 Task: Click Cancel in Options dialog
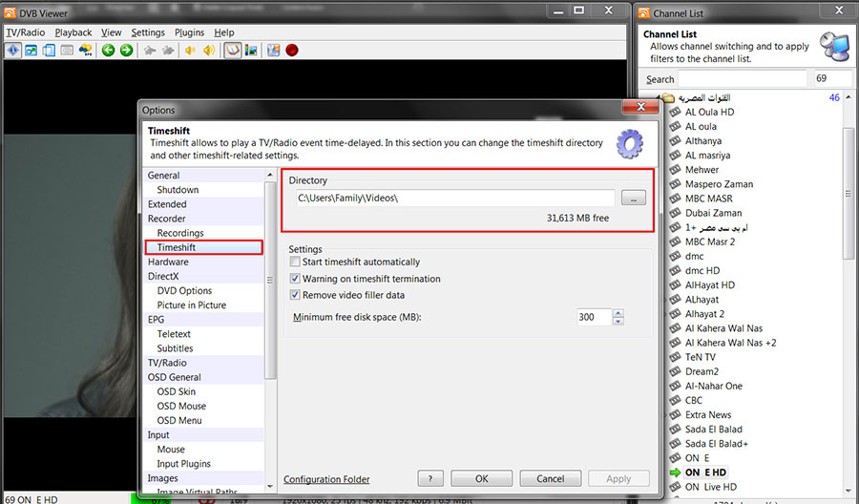click(550, 479)
